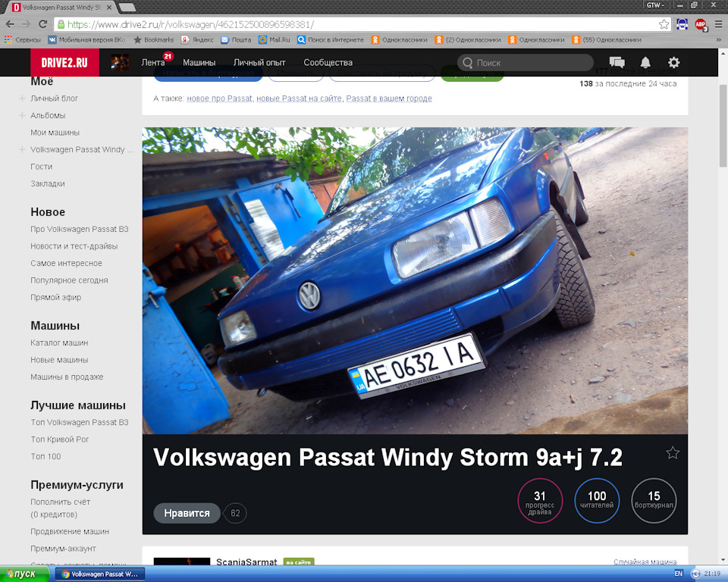728x582 pixels.
Task: Open Топ 100 link
Action: pyautogui.click(x=45, y=457)
